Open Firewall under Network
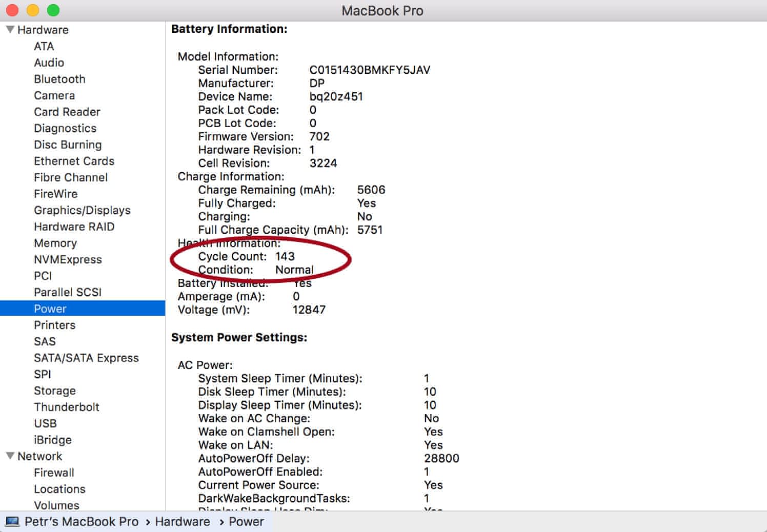The width and height of the screenshot is (767, 532). coord(54,473)
